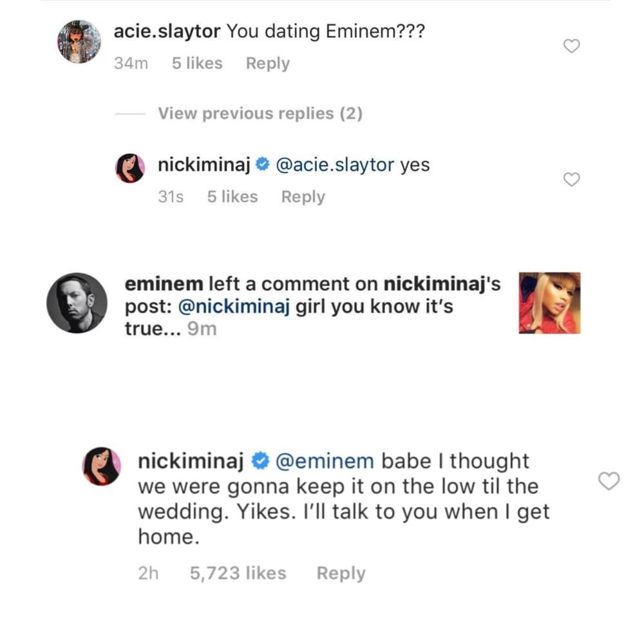Like acie.slaytor's comment with heart icon
The image size is (644, 644).
click(572, 46)
